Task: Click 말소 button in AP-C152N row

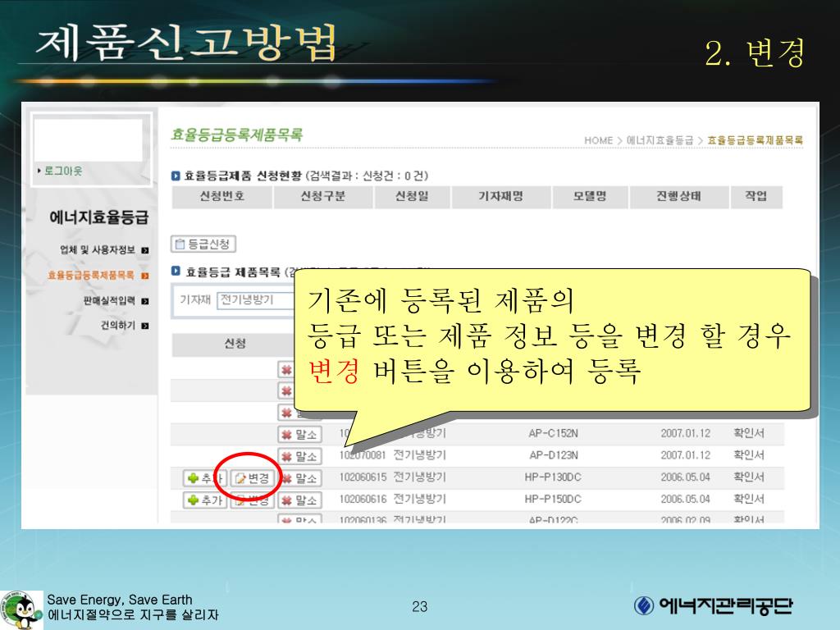Action: point(299,435)
